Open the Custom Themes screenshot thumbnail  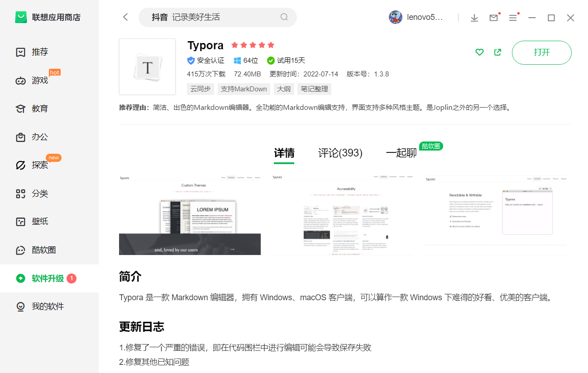pyautogui.click(x=190, y=214)
